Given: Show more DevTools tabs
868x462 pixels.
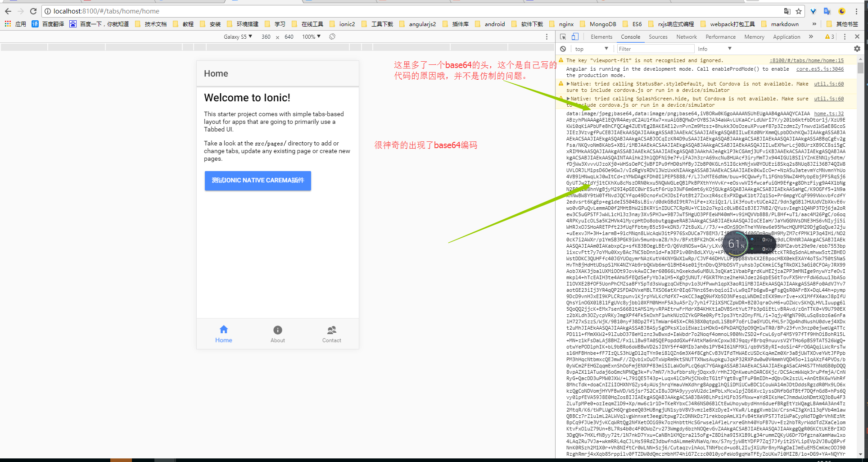Looking at the screenshot, I should [x=811, y=36].
